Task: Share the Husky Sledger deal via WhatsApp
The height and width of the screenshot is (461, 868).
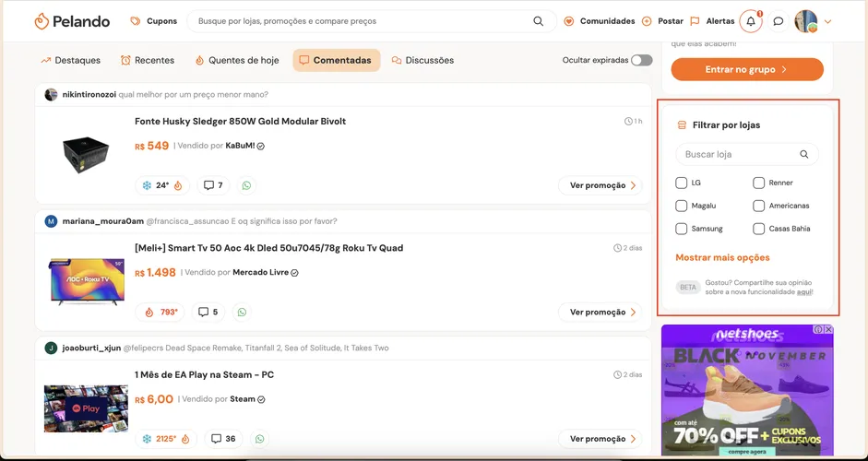Action: coord(246,185)
